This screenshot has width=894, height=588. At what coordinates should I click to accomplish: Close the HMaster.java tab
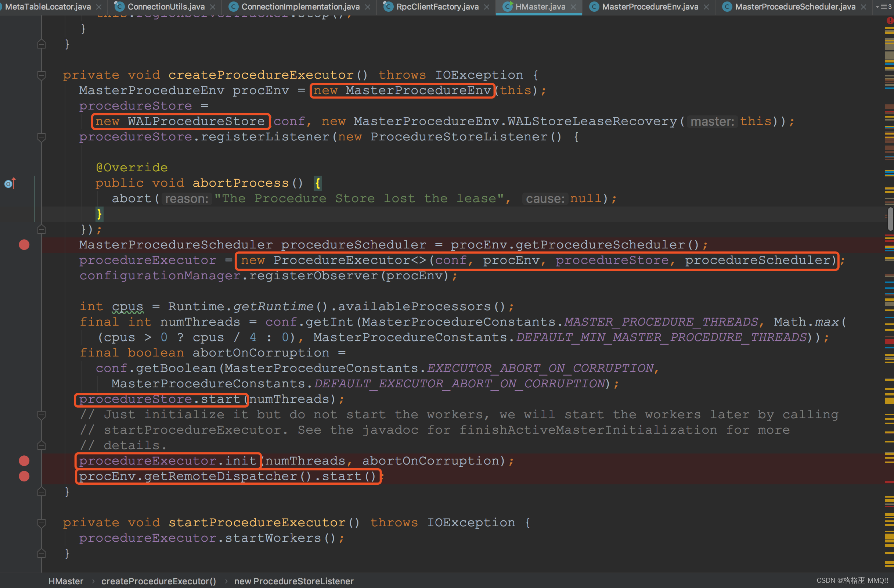click(x=574, y=7)
